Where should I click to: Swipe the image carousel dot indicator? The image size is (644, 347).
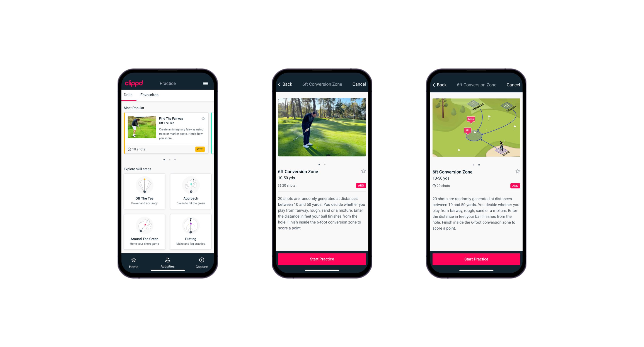323,164
